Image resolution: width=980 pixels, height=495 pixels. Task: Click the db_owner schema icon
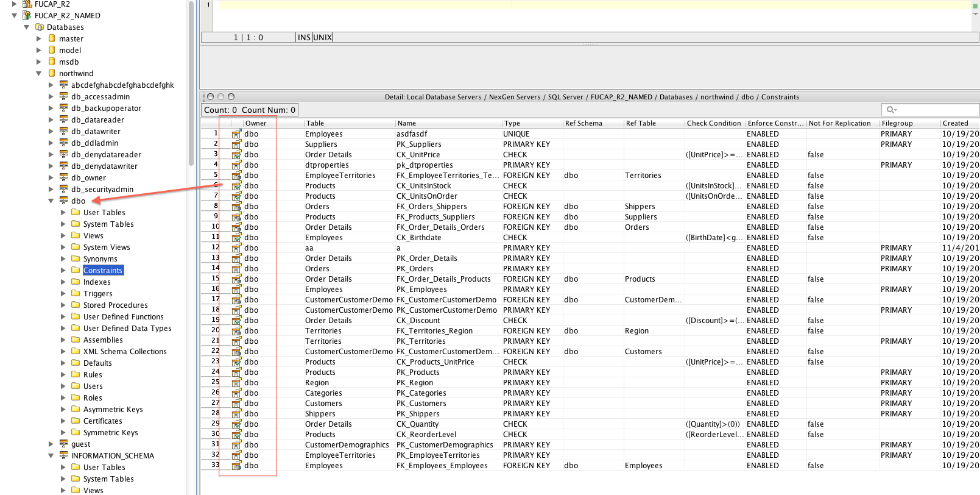[x=63, y=177]
